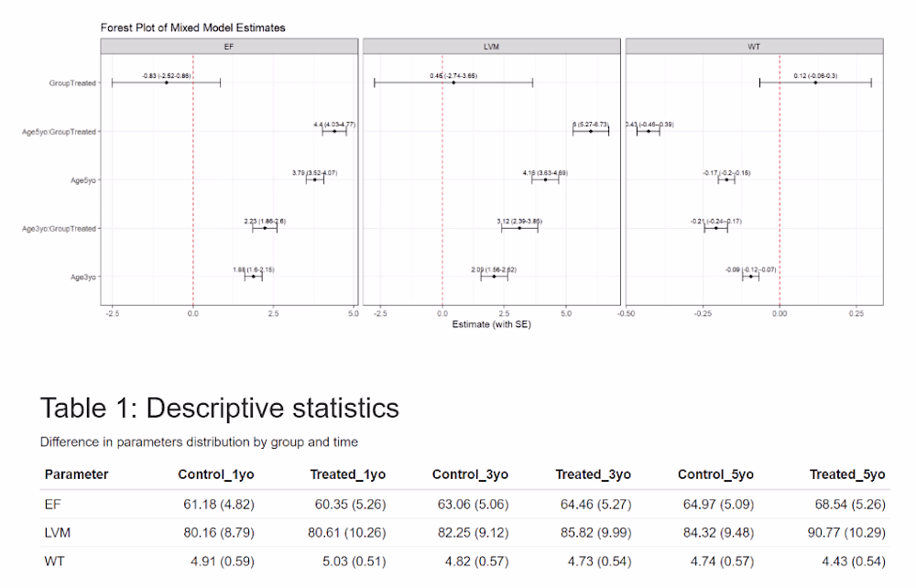This screenshot has width=916, height=588.
Task: Select the LVM facet header strip
Action: (491, 46)
